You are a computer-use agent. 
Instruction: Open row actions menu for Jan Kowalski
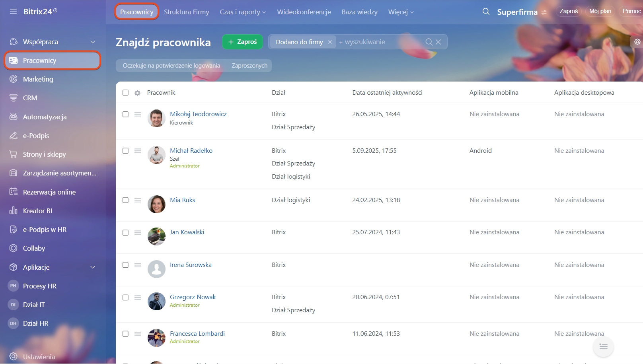(x=138, y=233)
